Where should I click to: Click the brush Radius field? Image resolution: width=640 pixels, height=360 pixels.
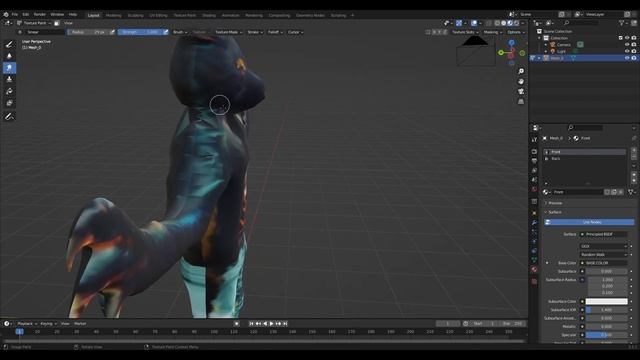point(88,32)
